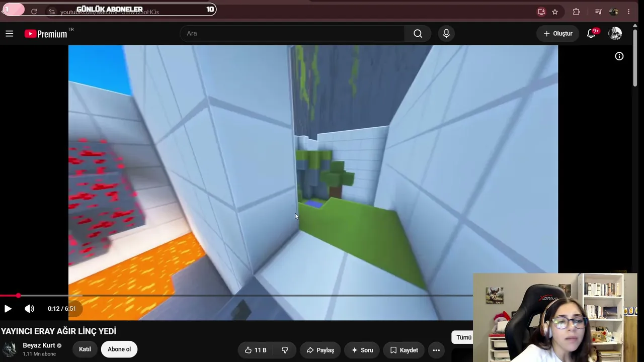Start voice search with the microphone icon
Viewport: 644px width, 362px height.
(446, 34)
